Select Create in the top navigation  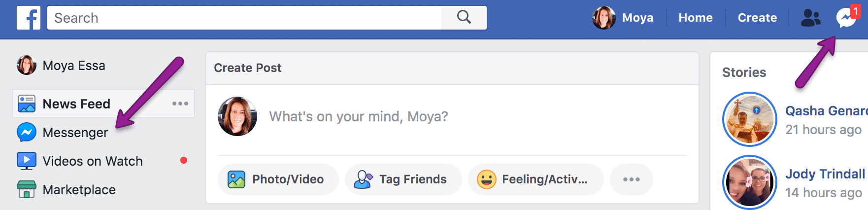pyautogui.click(x=757, y=18)
